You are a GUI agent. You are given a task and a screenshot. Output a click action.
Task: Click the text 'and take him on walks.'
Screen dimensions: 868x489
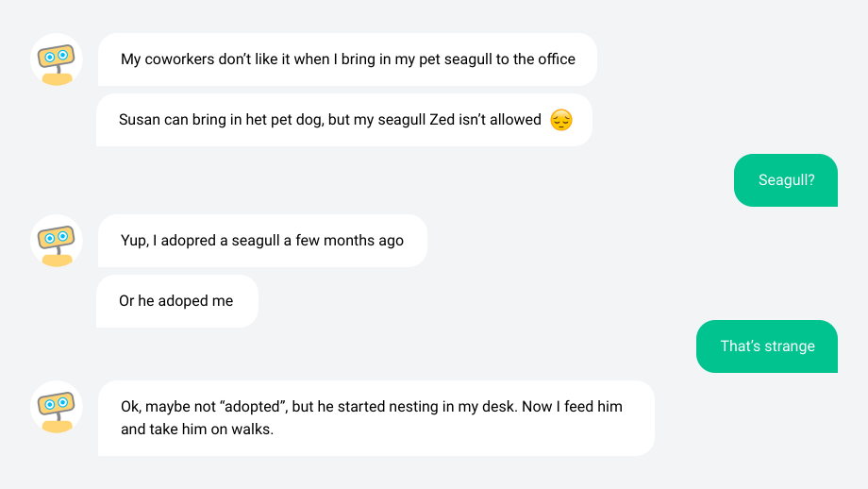197,430
